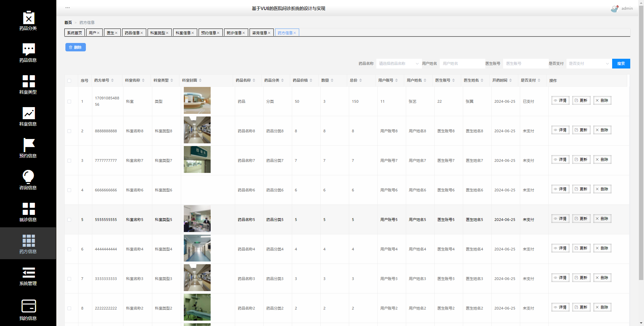Close the 药品信息 tab
The width and height of the screenshot is (644, 326).
pyautogui.click(x=142, y=33)
